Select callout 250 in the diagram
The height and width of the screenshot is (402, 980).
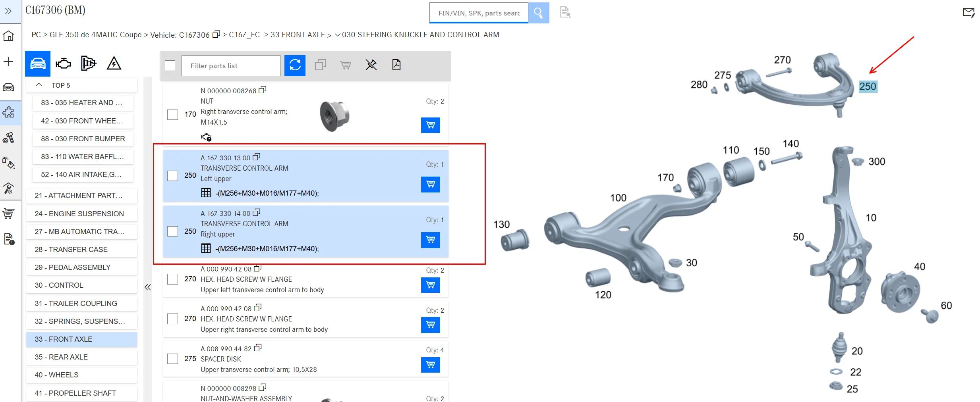tap(868, 87)
